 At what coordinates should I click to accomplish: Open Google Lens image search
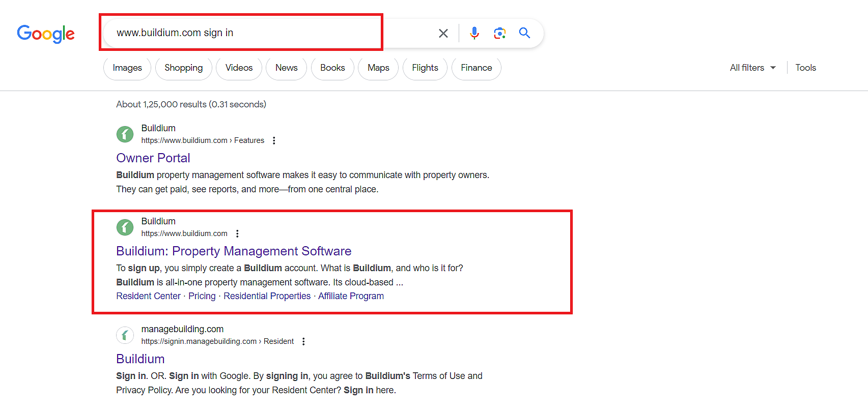pos(500,33)
